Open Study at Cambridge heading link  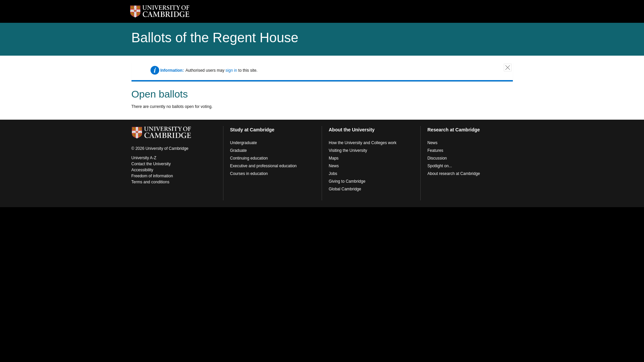(x=252, y=130)
